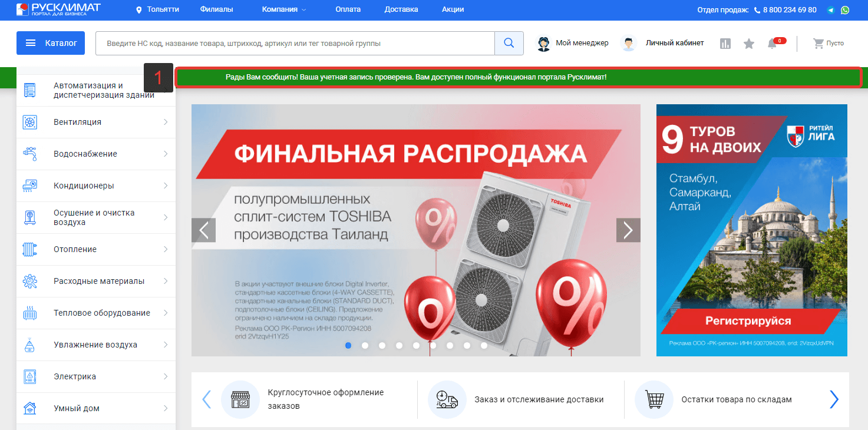This screenshot has height=430, width=868.
Task: Call the 8 800 234 69 80 number
Action: [x=790, y=10]
